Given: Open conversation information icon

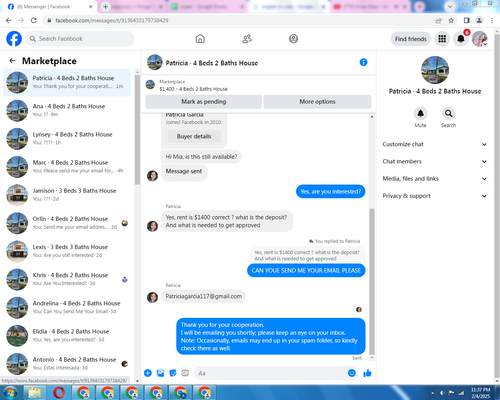Looking at the screenshot, I should coord(363,62).
